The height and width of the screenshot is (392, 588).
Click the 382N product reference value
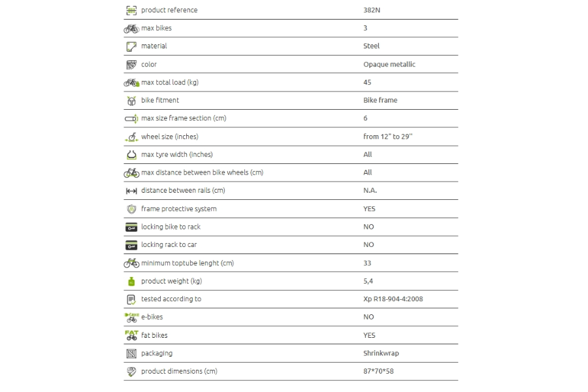[x=372, y=10]
